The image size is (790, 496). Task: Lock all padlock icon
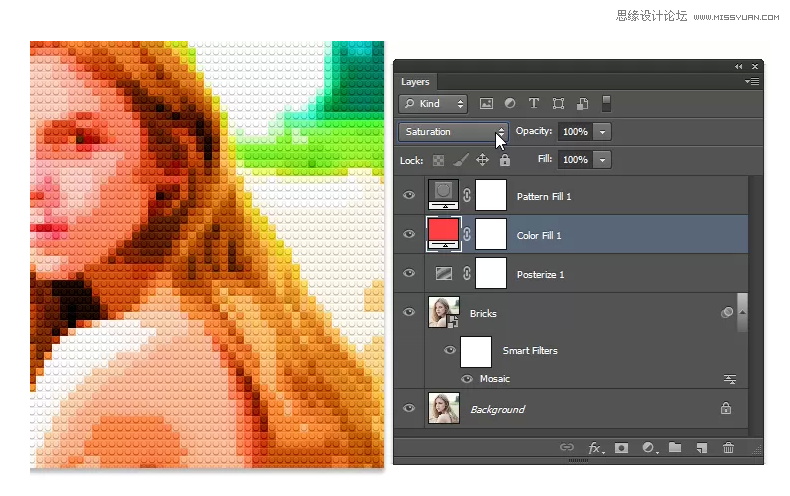505,160
